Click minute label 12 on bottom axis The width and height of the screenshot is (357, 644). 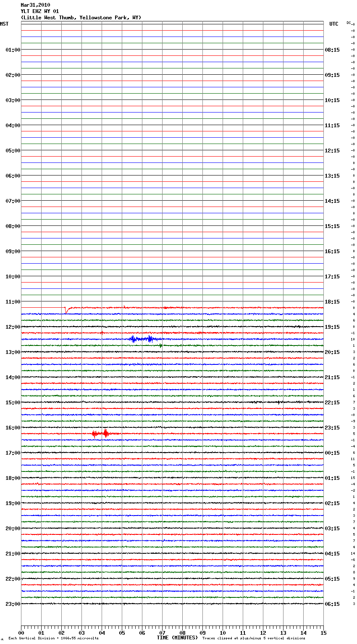pos(263,633)
